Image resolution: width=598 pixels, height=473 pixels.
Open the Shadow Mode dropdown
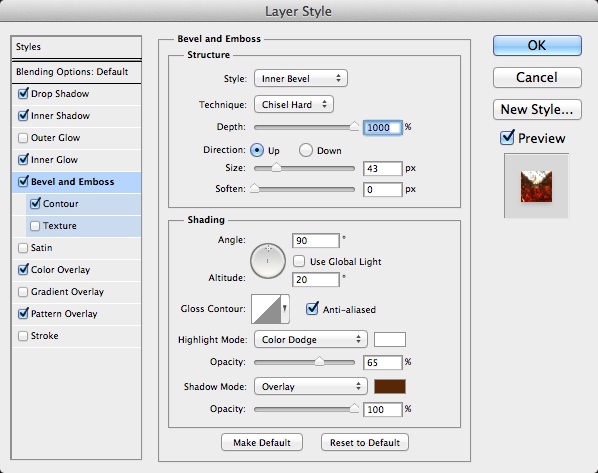pos(310,386)
